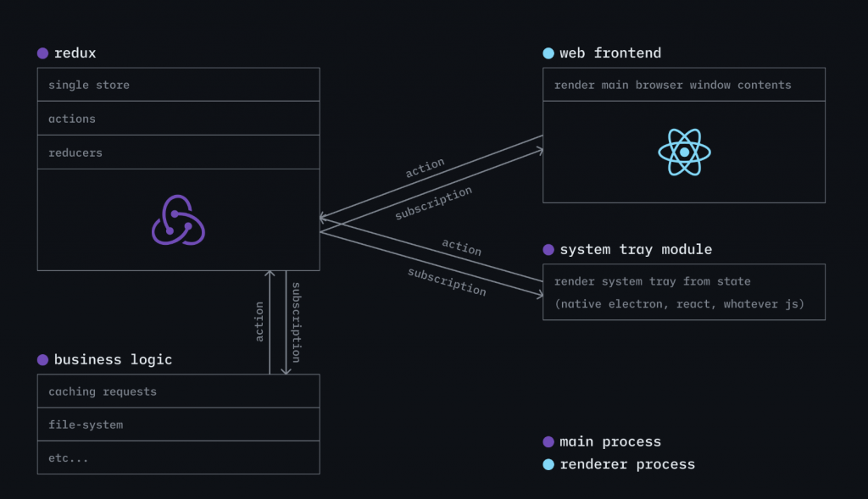868x499 pixels.
Task: Click render main browser window contents text
Action: tap(672, 85)
